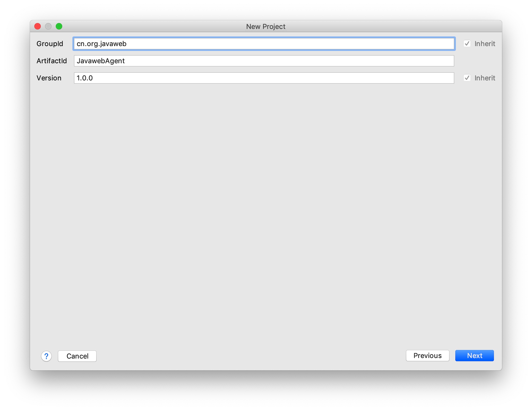
Task: Click Inherit label text next to Version
Action: click(x=485, y=78)
